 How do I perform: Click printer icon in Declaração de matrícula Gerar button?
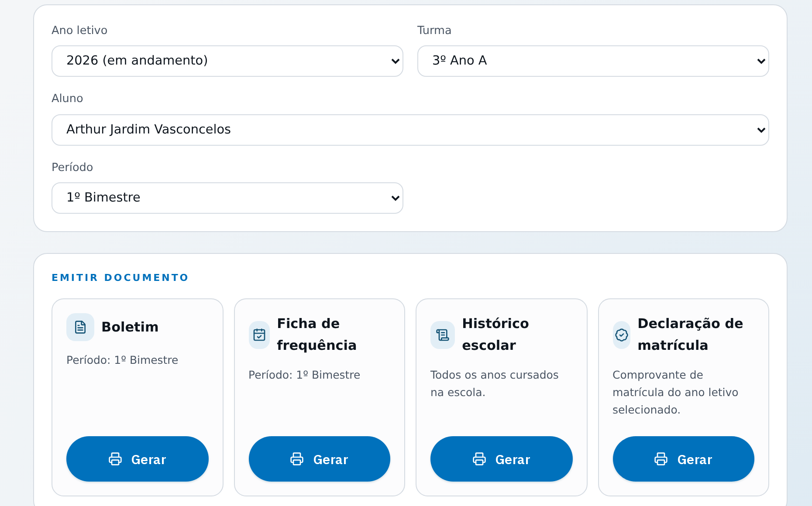[661, 459]
